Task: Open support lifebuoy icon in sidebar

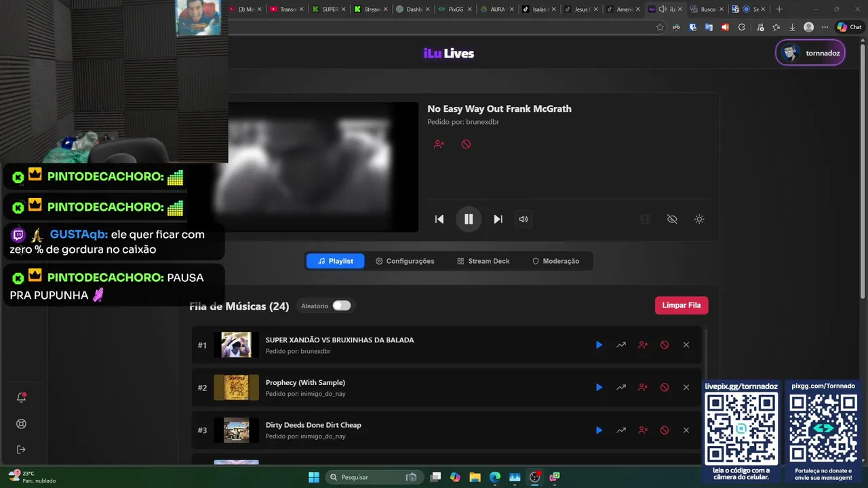Action: click(21, 424)
